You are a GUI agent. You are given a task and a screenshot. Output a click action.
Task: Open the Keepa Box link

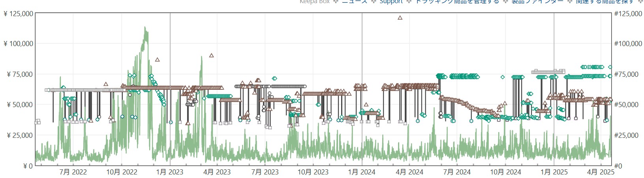[314, 2]
